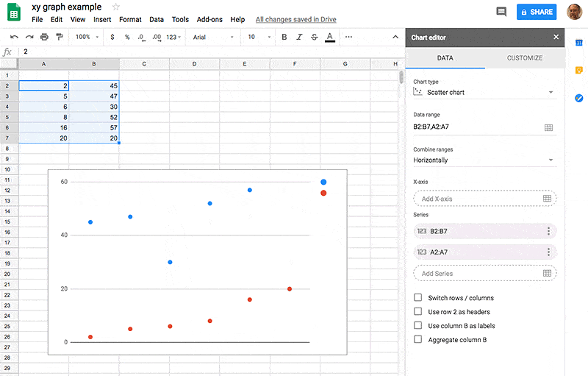Image resolution: width=588 pixels, height=376 pixels.
Task: Star the xy graph example document
Action: [x=115, y=7]
